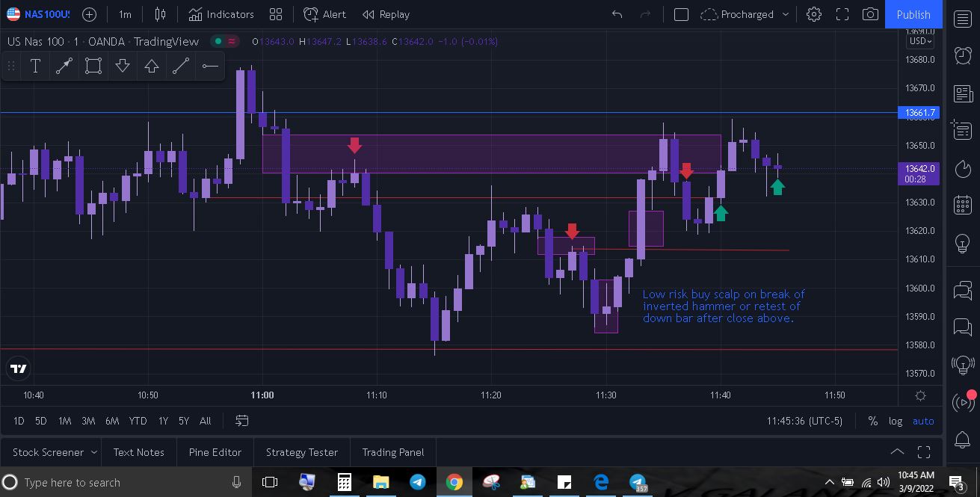
Task: Set the date range to All
Action: (x=205, y=421)
